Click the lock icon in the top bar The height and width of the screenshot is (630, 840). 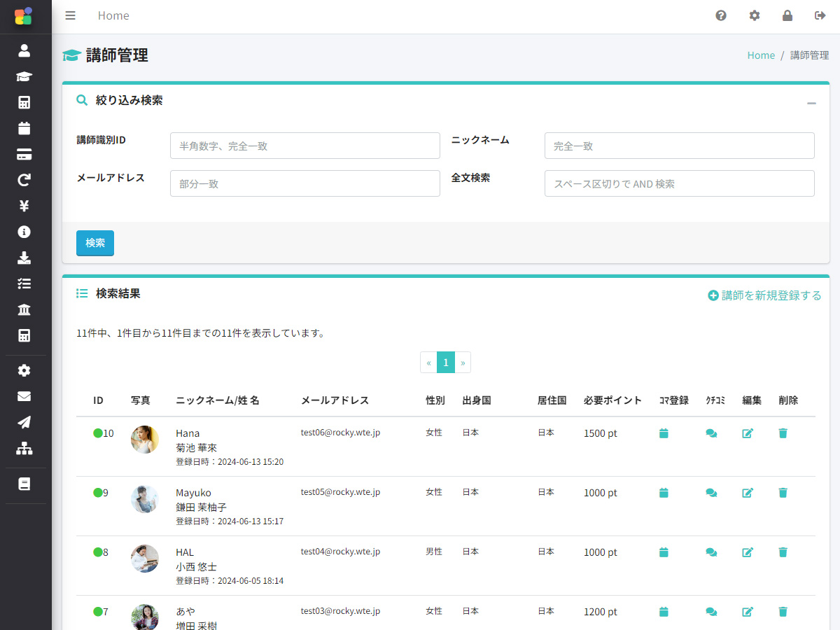(x=787, y=15)
